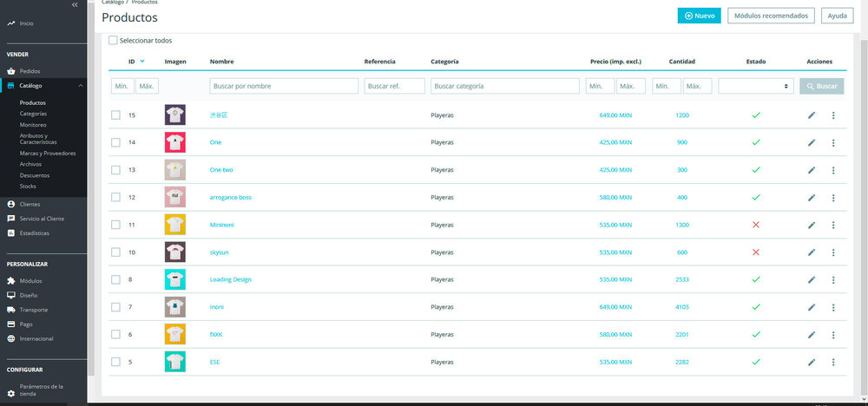The width and height of the screenshot is (868, 406).
Task: Edit arrogance boss with pencil icon
Action: [x=812, y=198]
